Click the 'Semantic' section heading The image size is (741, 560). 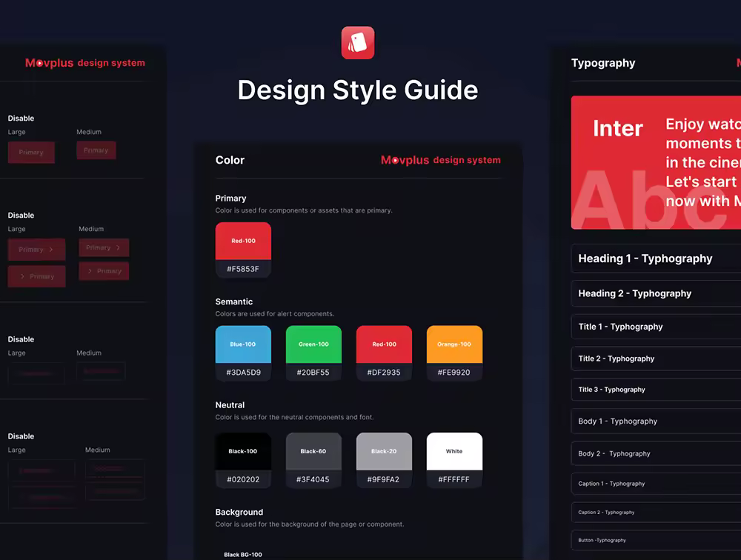(x=234, y=301)
